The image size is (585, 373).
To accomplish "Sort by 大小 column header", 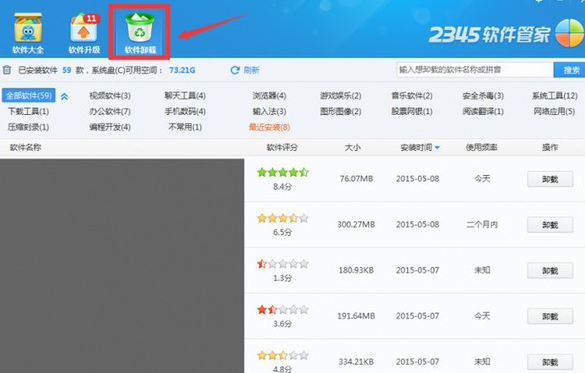I will 352,147.
